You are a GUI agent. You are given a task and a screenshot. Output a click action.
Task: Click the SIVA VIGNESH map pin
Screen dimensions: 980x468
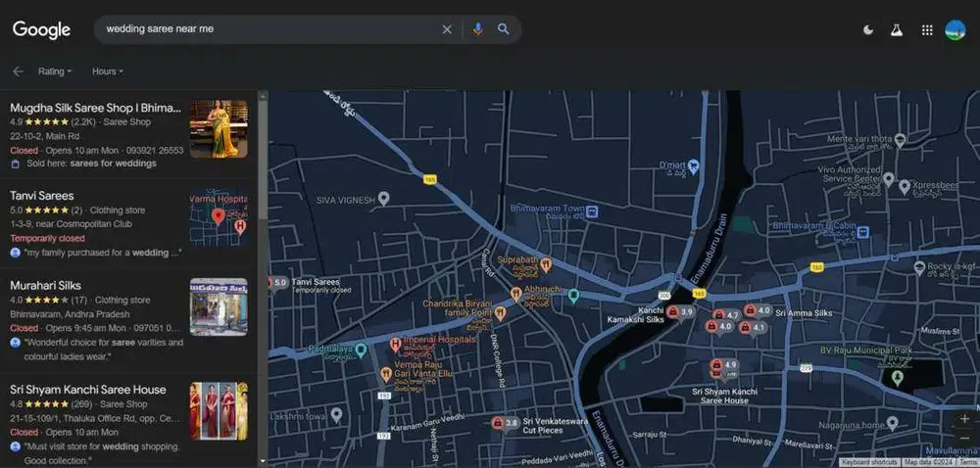[384, 199]
